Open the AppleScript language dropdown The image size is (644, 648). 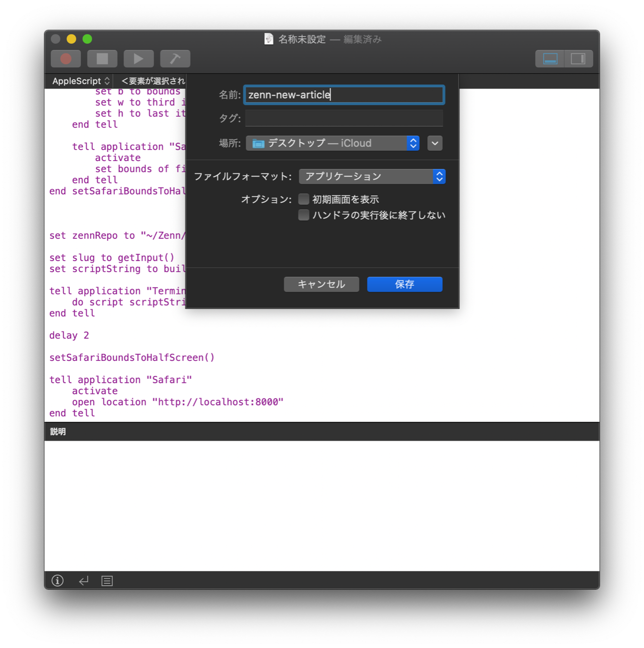click(81, 81)
